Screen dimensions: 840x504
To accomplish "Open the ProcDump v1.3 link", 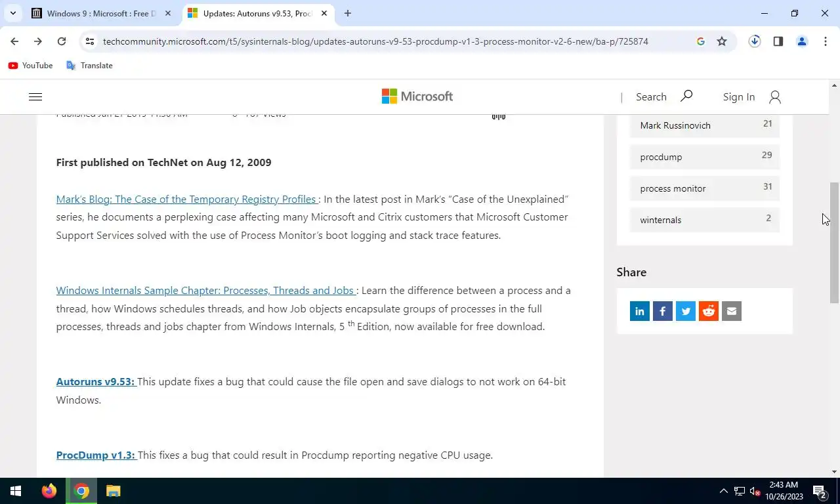I will tap(96, 455).
